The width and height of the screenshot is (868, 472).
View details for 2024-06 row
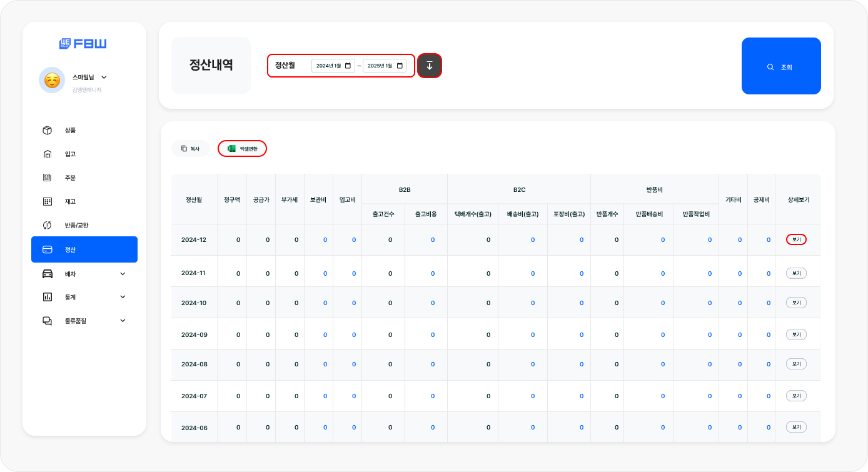click(796, 427)
